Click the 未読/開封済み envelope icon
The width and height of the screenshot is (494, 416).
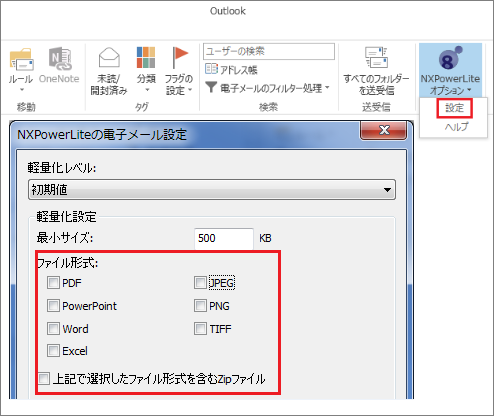pyautogui.click(x=109, y=57)
